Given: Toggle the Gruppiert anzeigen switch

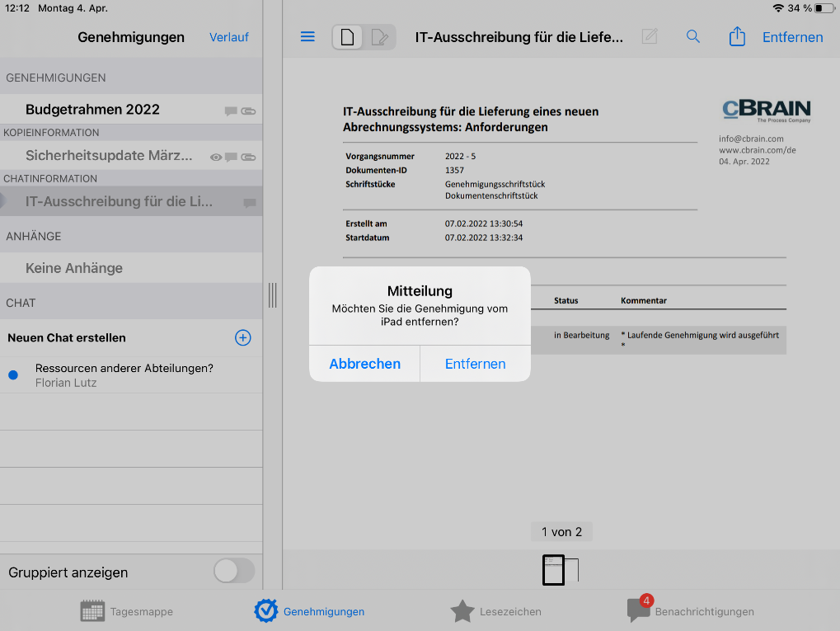Looking at the screenshot, I should (233, 571).
